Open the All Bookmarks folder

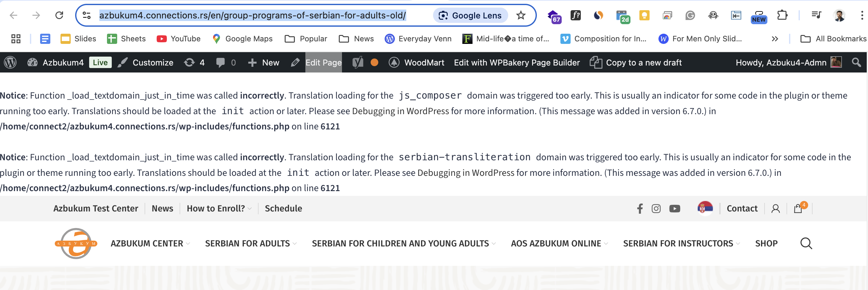pos(833,39)
